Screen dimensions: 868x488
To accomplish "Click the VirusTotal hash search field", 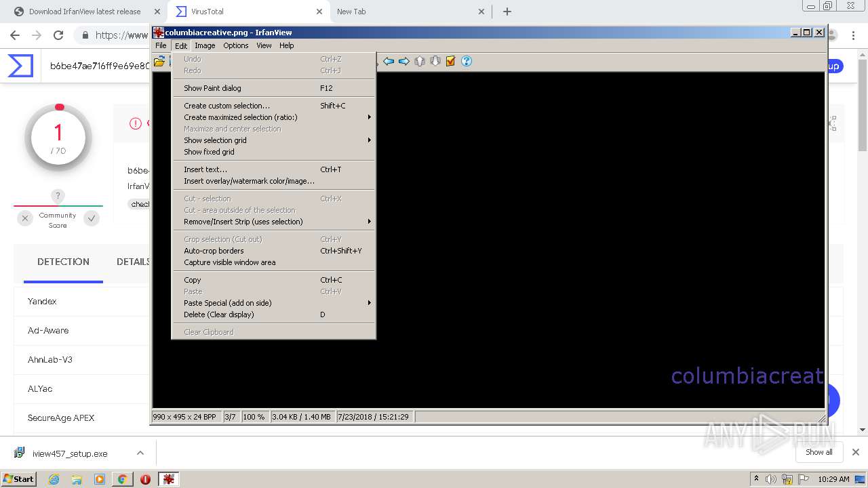I will click(x=99, y=66).
